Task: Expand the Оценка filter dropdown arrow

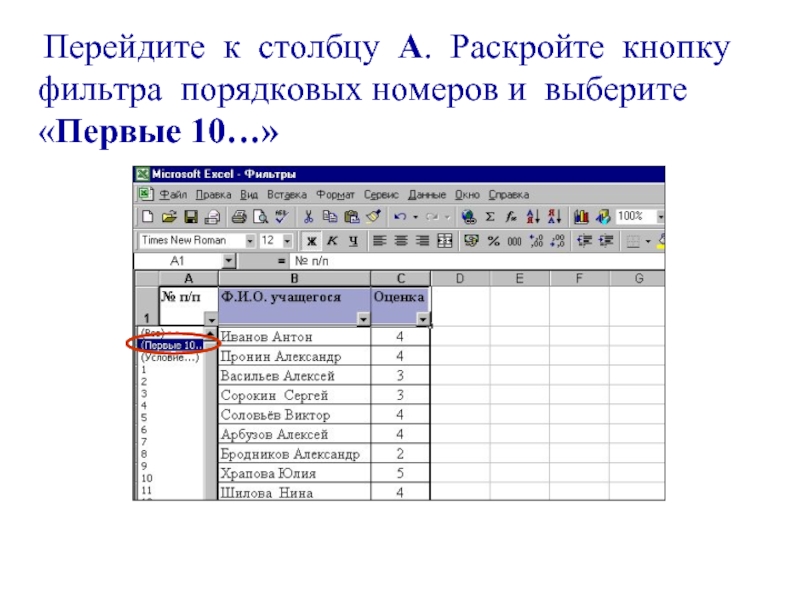Action: click(x=422, y=319)
